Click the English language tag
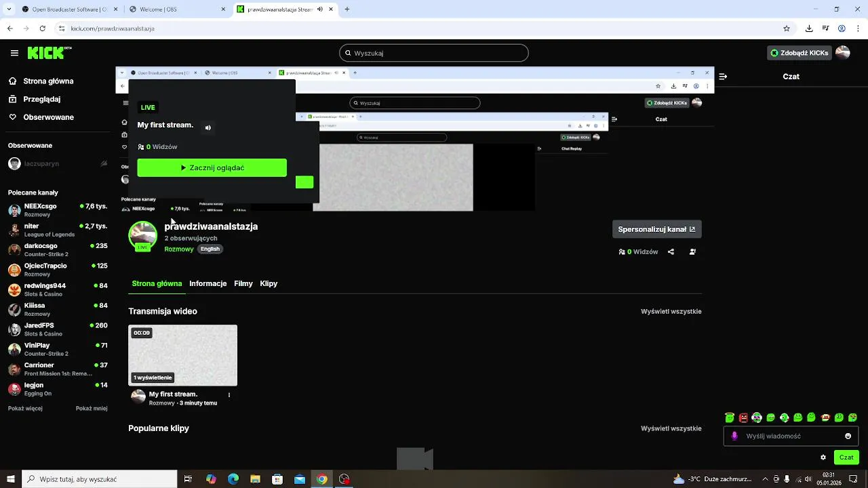 (210, 249)
